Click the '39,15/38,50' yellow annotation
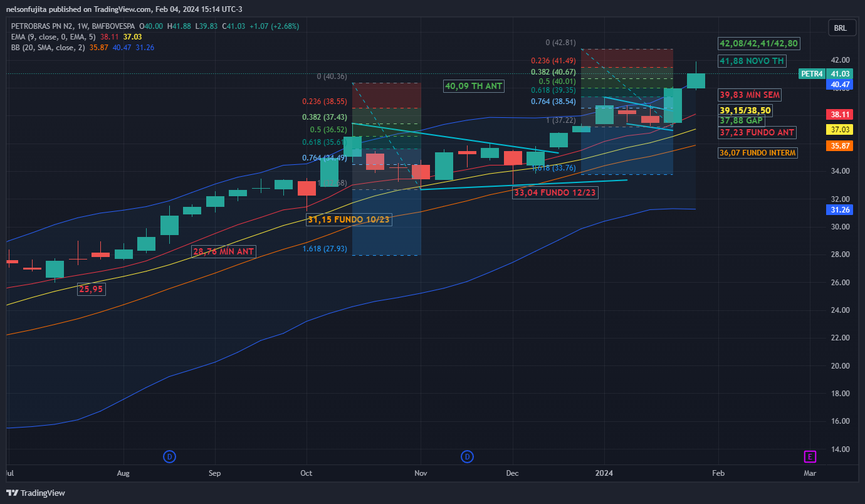This screenshot has width=865, height=504. pos(745,110)
